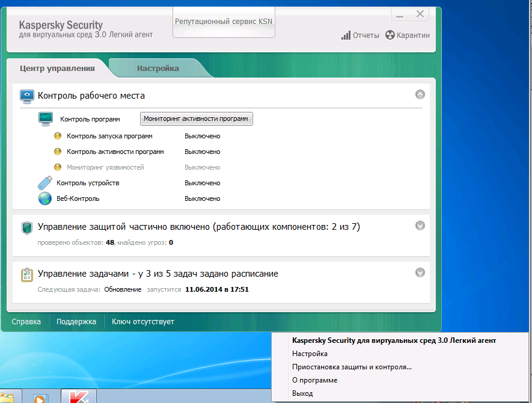This screenshot has width=532, height=403.
Task: Click the Отчеты label
Action: (x=365, y=35)
